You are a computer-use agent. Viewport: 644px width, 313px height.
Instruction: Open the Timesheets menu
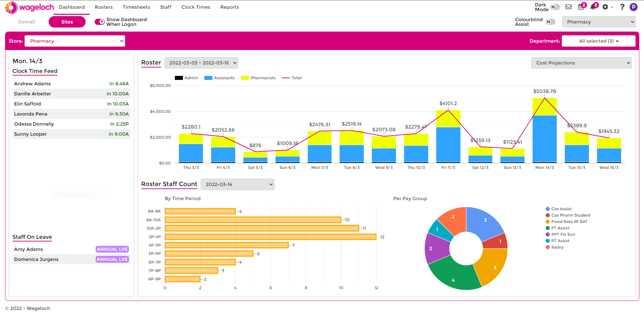[x=136, y=7]
